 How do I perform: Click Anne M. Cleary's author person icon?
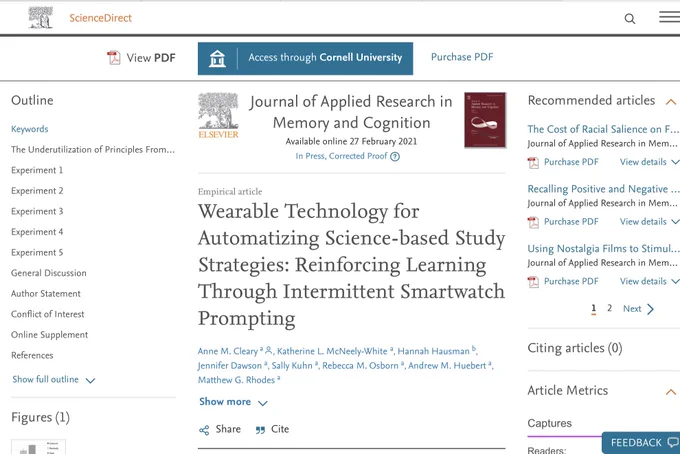coord(269,350)
